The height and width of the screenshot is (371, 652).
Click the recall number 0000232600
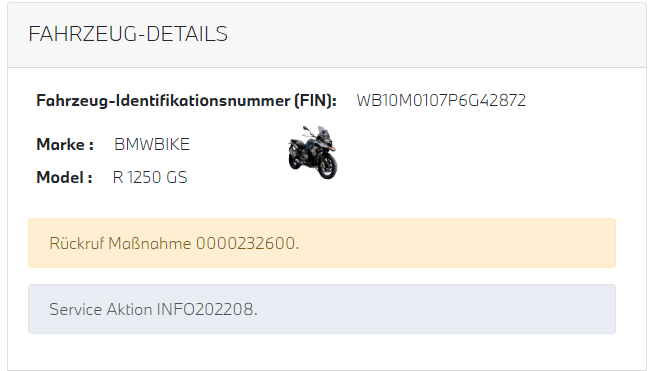pos(246,243)
